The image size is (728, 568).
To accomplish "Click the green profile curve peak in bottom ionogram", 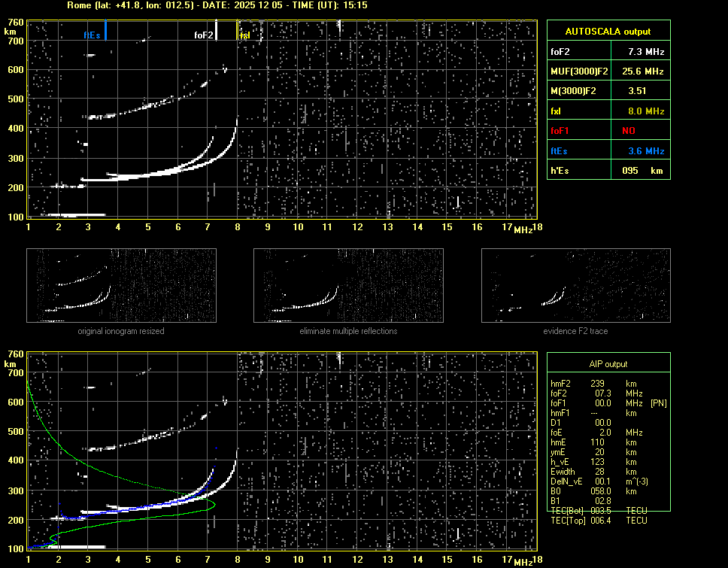I will [214, 504].
